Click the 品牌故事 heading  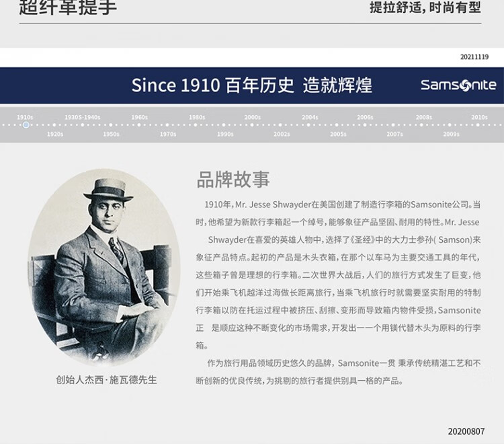coord(233,180)
